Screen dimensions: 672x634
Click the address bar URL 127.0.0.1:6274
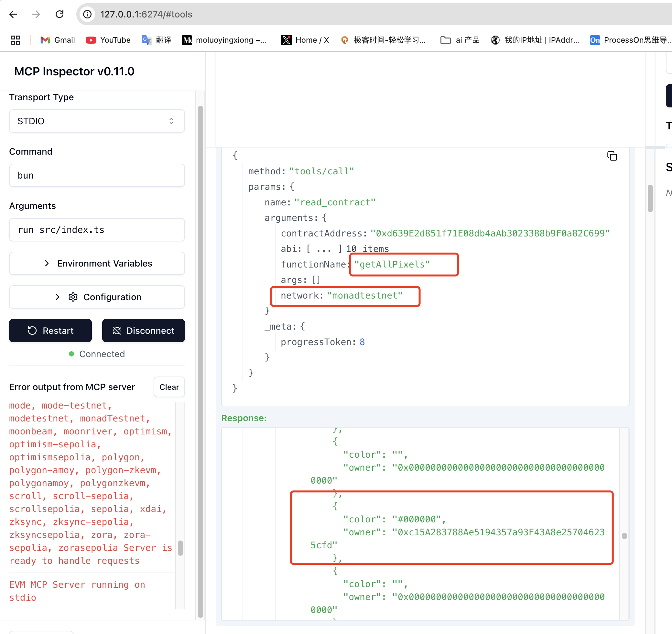point(146,14)
